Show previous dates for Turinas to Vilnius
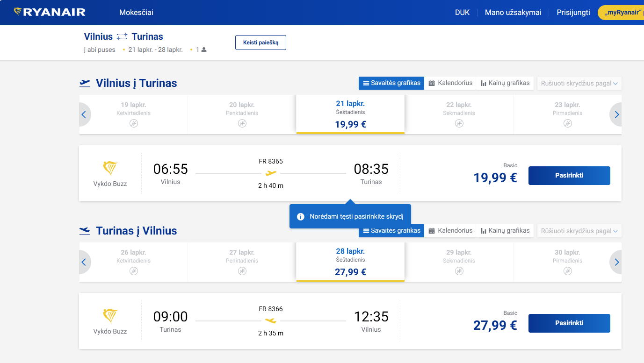The height and width of the screenshot is (363, 644). pyautogui.click(x=84, y=262)
